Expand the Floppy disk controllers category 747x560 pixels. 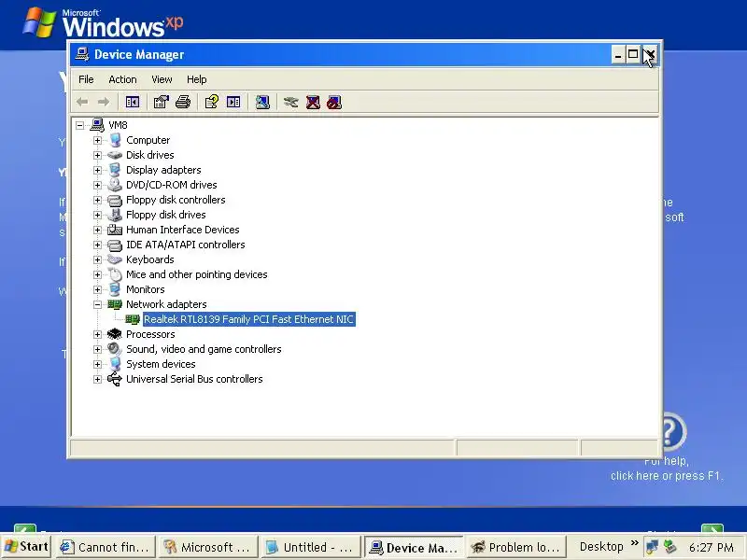coord(98,200)
